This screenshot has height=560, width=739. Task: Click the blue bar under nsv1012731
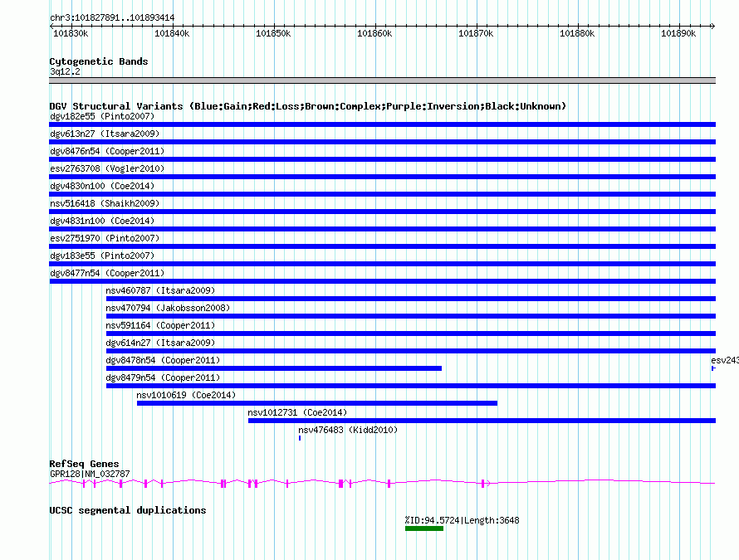click(482, 421)
